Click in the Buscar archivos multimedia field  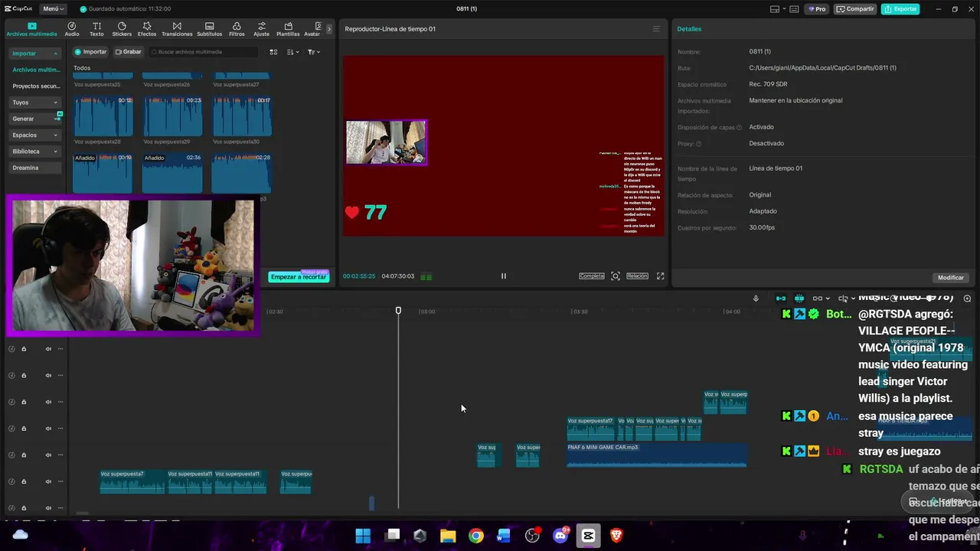(203, 52)
